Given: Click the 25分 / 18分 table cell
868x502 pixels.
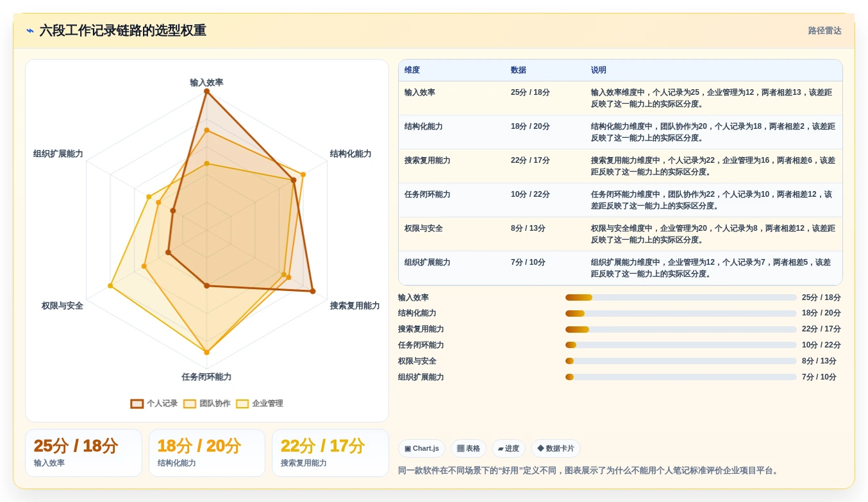Looking at the screenshot, I should point(530,92).
